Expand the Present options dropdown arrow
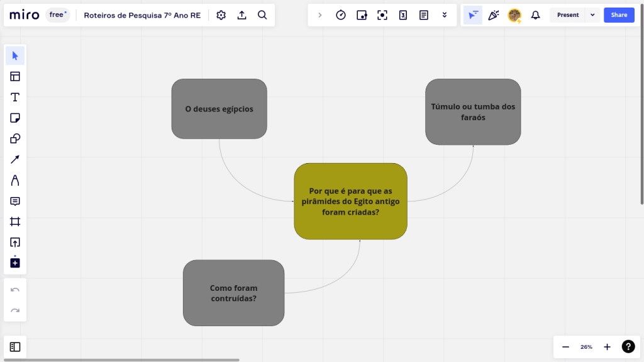The image size is (644, 362). coord(592,15)
